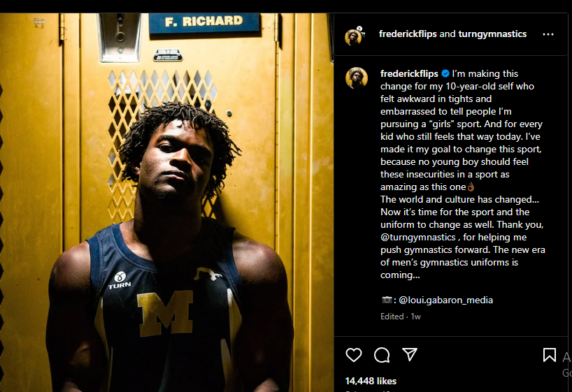
Task: Click the profile avatar in the post header
Action: [x=354, y=35]
